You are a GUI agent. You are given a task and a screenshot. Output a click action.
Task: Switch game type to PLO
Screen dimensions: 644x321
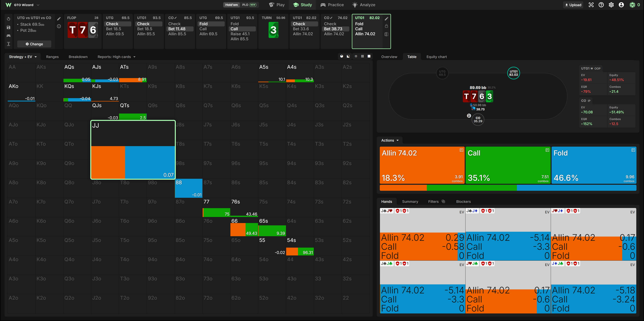pyautogui.click(x=249, y=5)
